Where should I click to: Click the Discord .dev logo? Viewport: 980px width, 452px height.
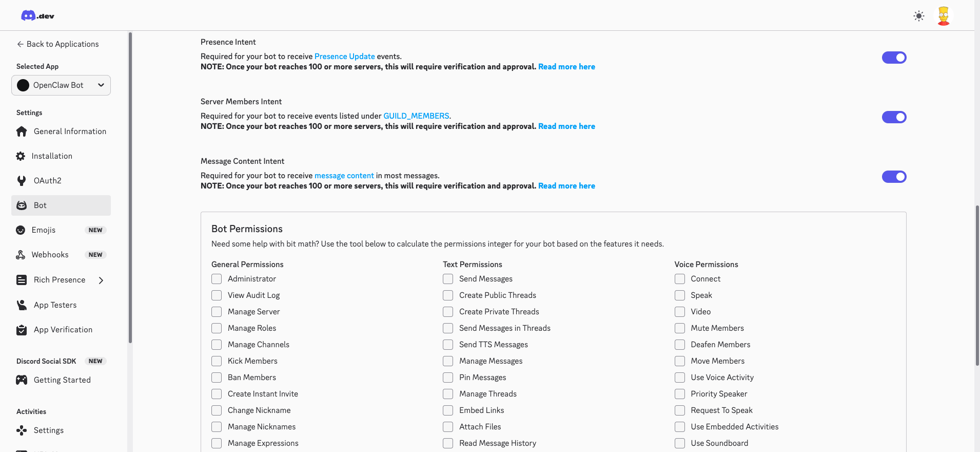tap(37, 16)
